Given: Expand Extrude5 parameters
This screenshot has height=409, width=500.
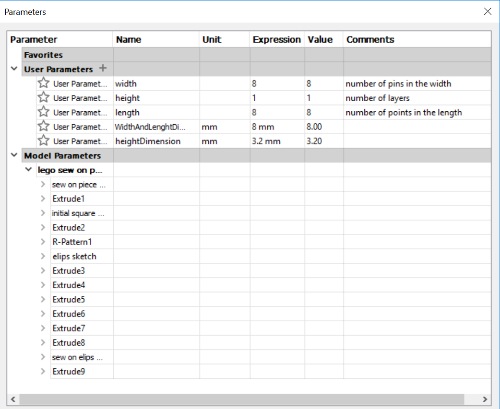Looking at the screenshot, I should click(43, 299).
